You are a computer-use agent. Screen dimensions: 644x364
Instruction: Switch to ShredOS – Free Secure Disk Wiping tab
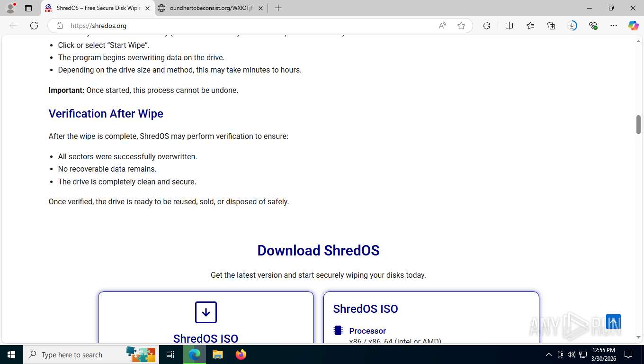tap(98, 8)
